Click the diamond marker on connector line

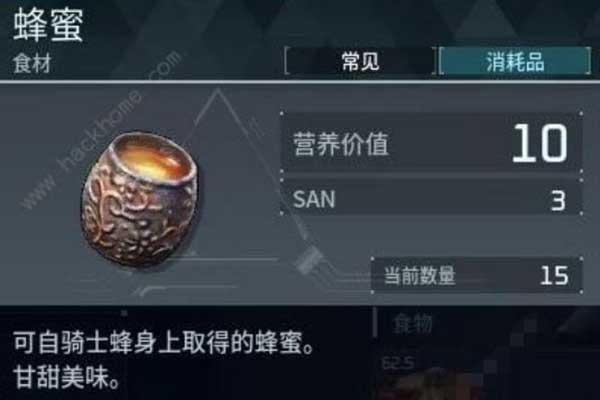(x=309, y=260)
